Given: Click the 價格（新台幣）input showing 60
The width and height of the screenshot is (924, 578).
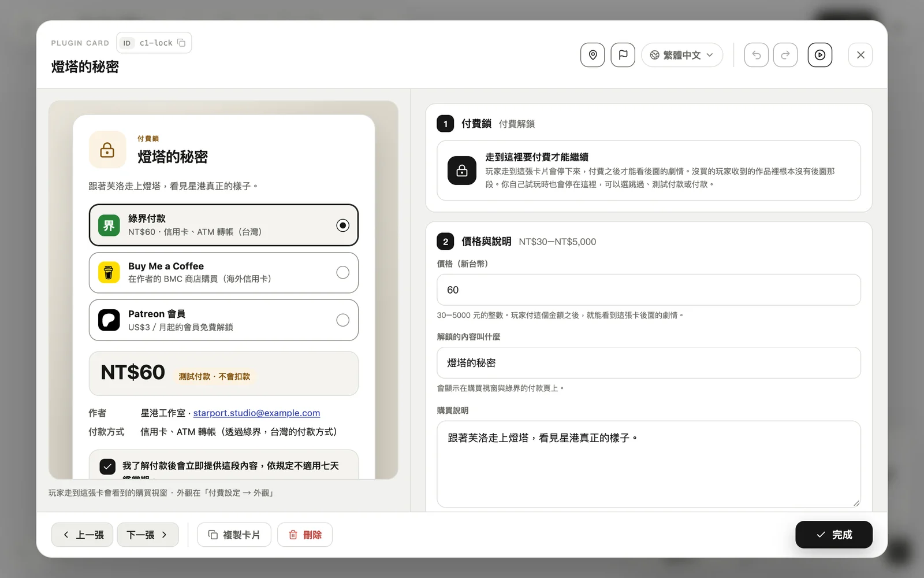Looking at the screenshot, I should [649, 290].
